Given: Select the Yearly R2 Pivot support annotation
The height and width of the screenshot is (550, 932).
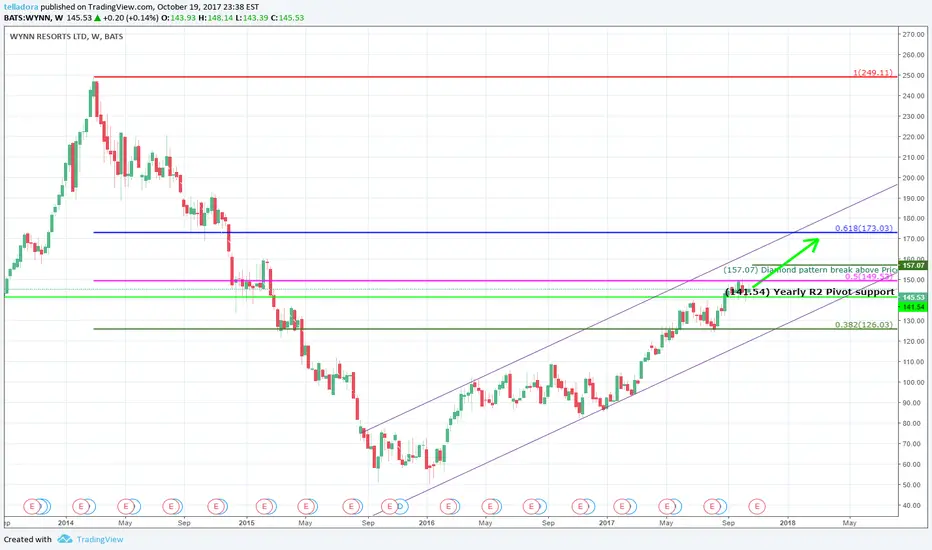Looking at the screenshot, I should [x=810, y=292].
